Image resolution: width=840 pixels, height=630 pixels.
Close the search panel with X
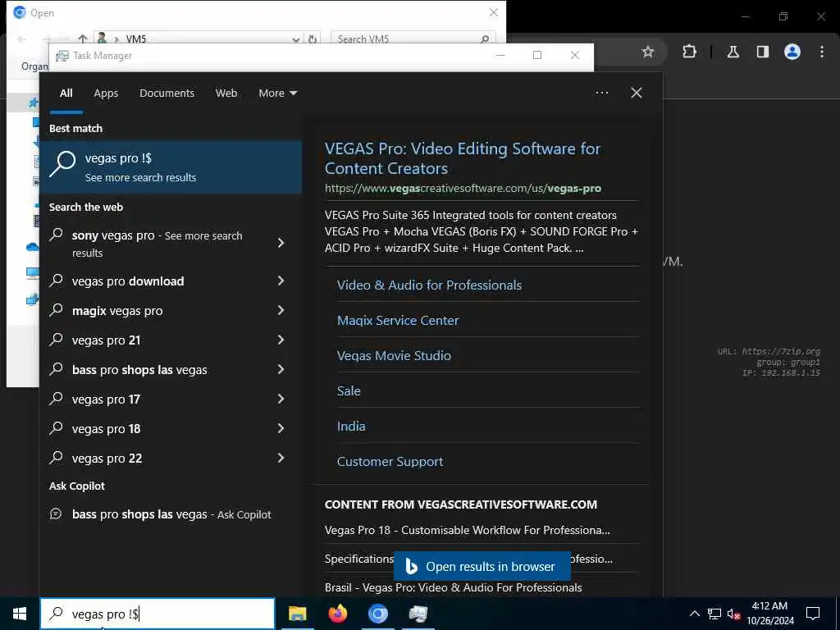point(636,94)
